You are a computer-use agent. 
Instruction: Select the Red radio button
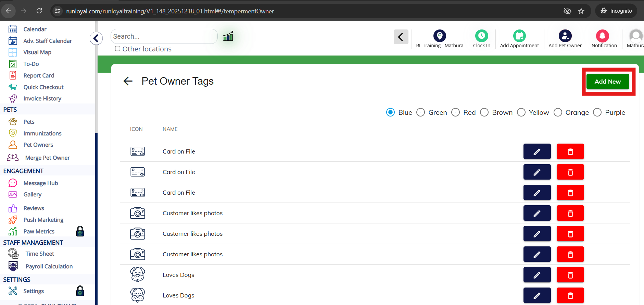click(x=455, y=112)
